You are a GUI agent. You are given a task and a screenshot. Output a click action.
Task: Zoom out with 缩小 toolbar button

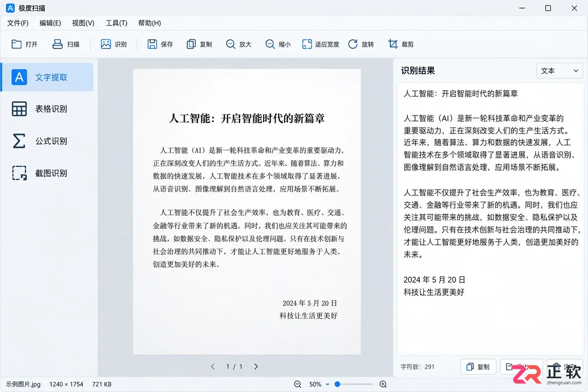pyautogui.click(x=278, y=44)
